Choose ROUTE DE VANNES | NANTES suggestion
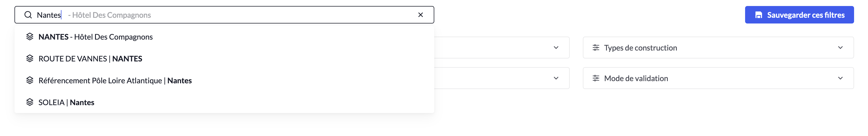Viewport: 868px width, 136px height. pyautogui.click(x=90, y=58)
